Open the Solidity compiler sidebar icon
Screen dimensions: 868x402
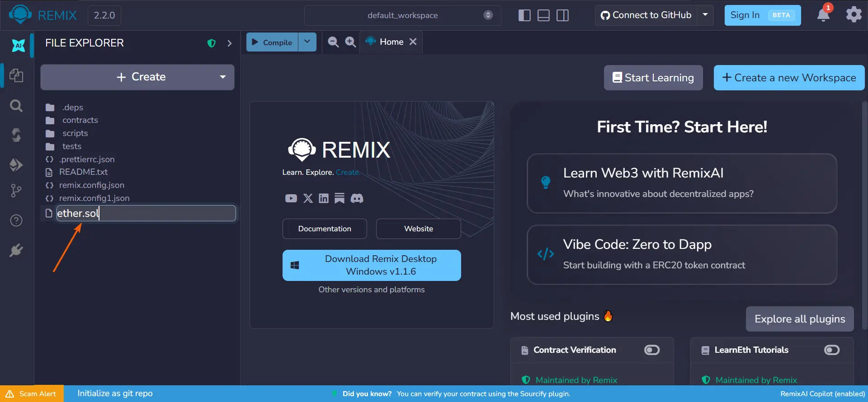pyautogui.click(x=16, y=135)
